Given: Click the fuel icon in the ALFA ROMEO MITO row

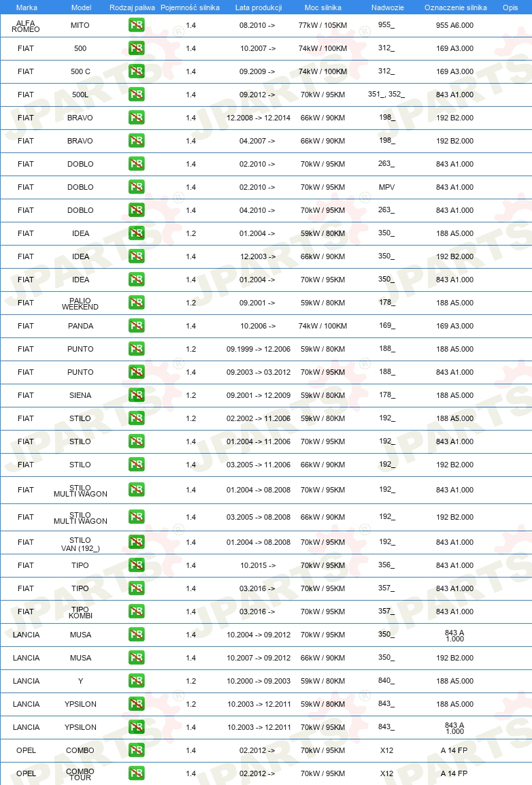Looking at the screenshot, I should (136, 25).
